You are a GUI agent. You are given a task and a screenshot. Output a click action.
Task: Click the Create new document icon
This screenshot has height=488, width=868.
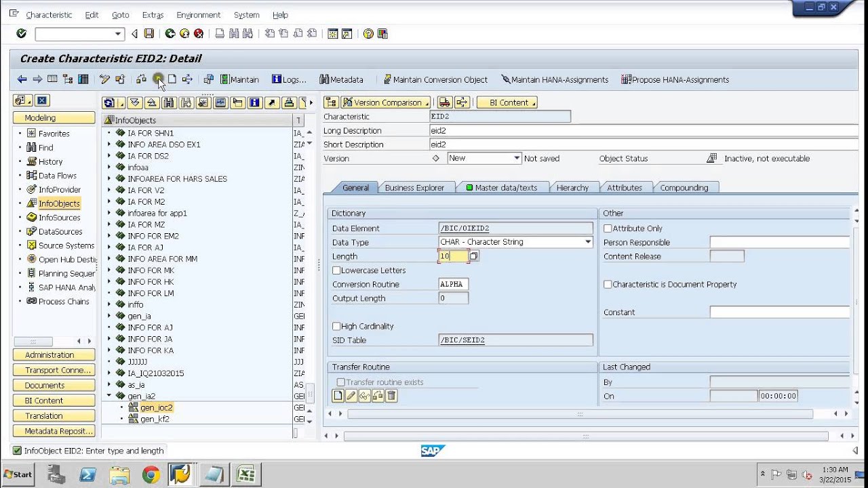[172, 79]
